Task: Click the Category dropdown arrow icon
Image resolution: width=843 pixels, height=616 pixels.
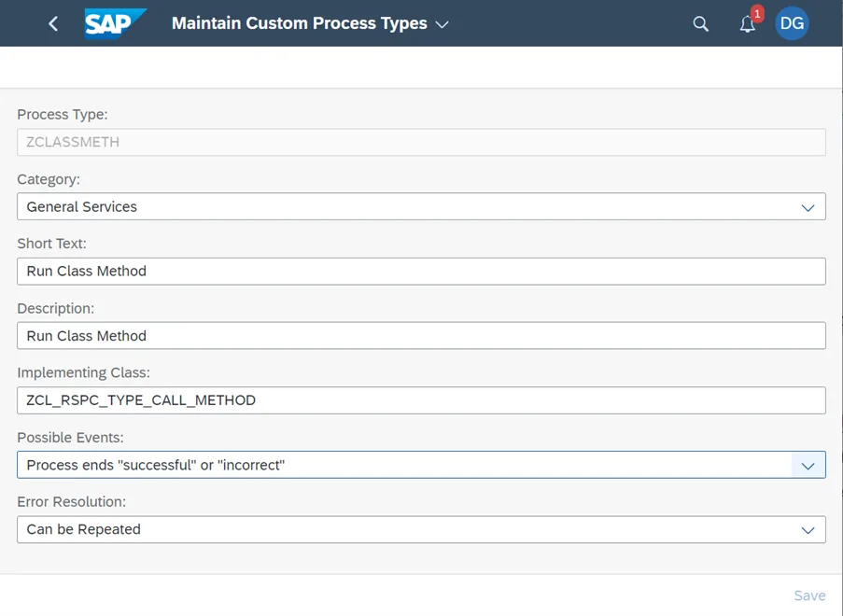Action: click(808, 207)
